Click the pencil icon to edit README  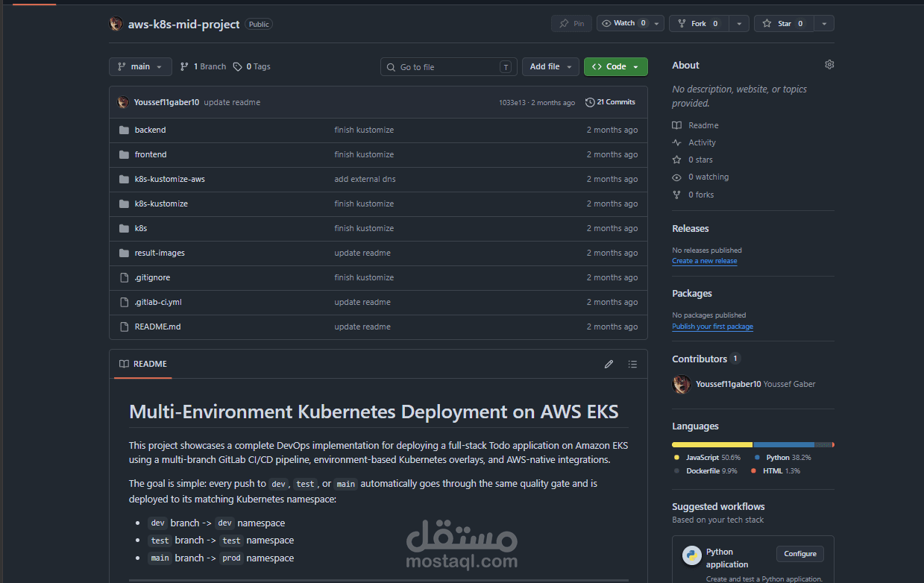pyautogui.click(x=609, y=365)
